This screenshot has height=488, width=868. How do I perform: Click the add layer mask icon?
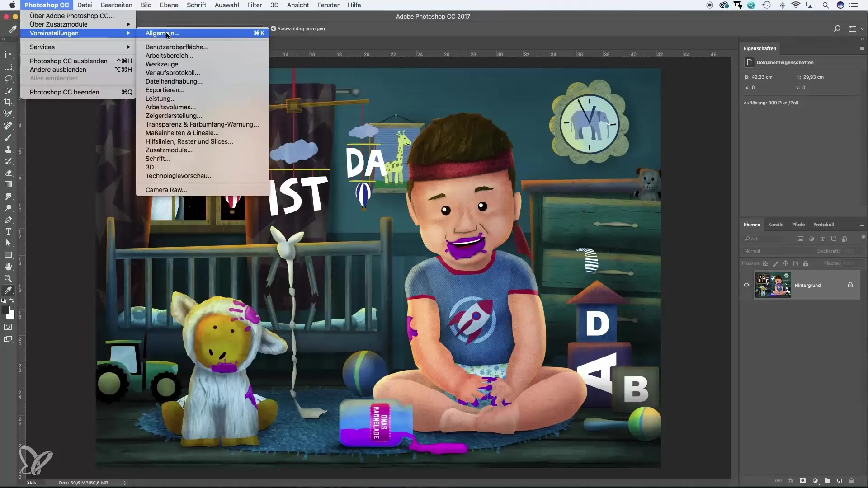[x=802, y=481]
